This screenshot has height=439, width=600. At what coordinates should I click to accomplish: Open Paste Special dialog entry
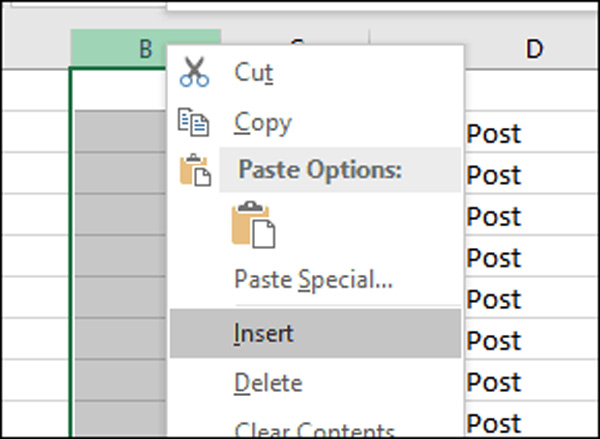[315, 279]
